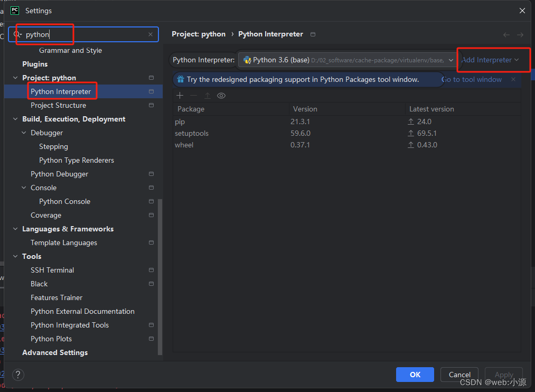The height and width of the screenshot is (392, 535).
Task: Click the OK button
Action: tap(415, 375)
